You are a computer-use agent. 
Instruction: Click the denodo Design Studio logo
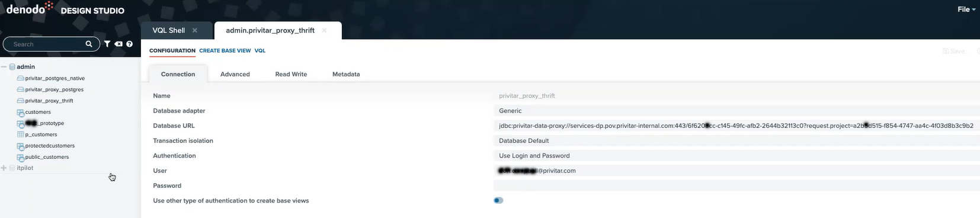tap(65, 9)
